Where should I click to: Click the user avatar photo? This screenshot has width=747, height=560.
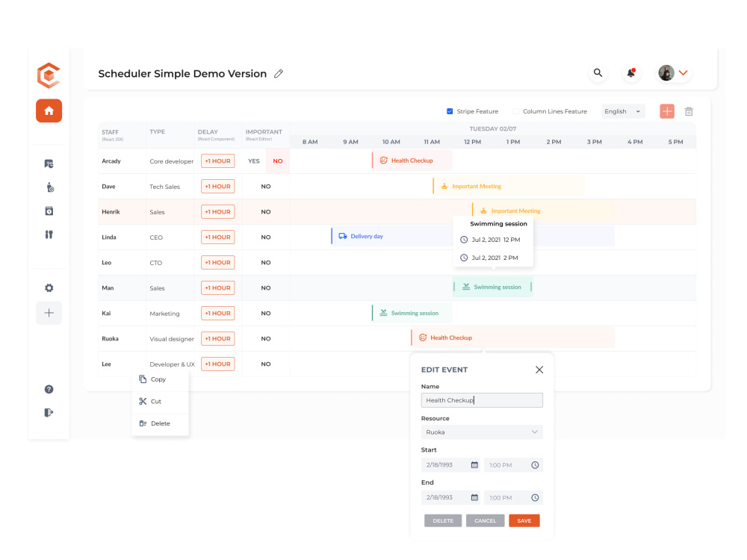pos(666,73)
